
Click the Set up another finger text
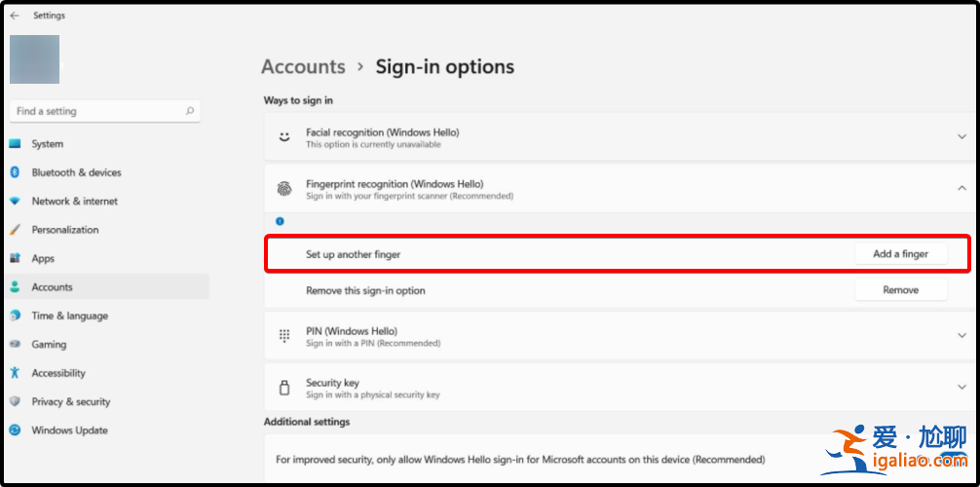(353, 254)
